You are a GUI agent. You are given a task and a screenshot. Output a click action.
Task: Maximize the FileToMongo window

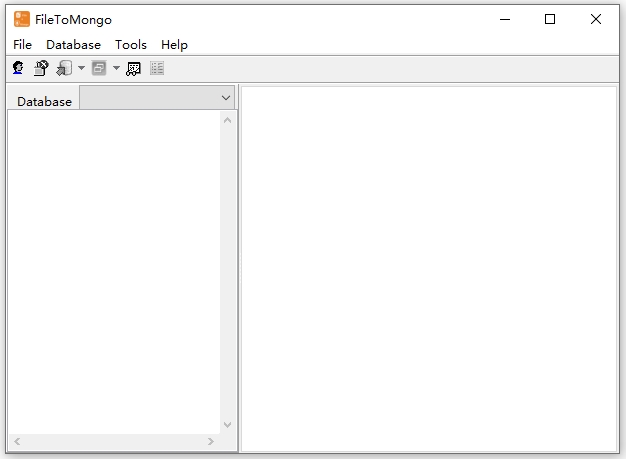point(550,19)
